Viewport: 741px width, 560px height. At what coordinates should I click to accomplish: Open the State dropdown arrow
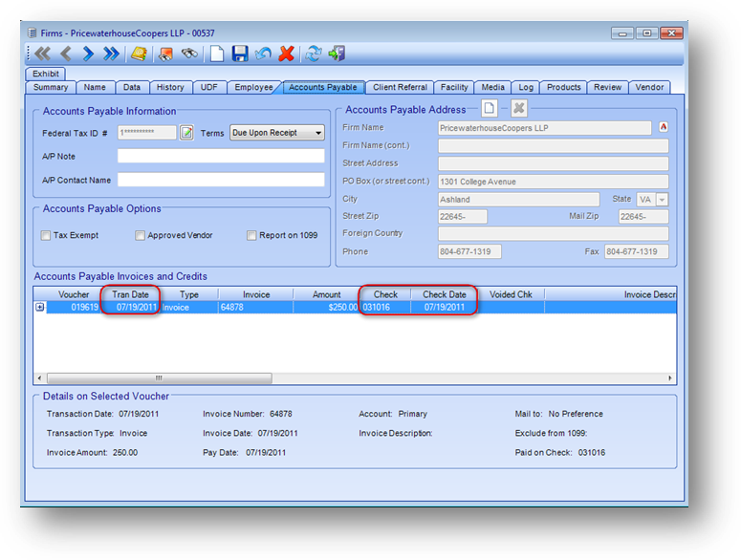[x=662, y=200]
